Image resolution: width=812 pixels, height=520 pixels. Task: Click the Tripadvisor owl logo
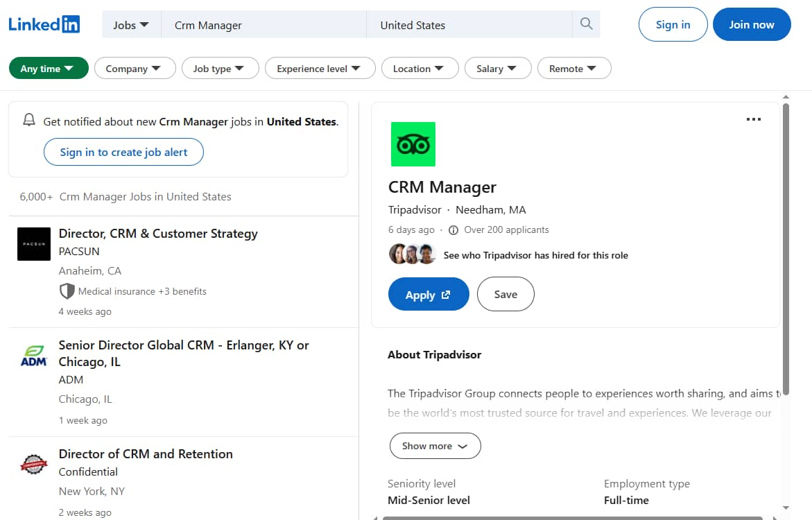[413, 144]
